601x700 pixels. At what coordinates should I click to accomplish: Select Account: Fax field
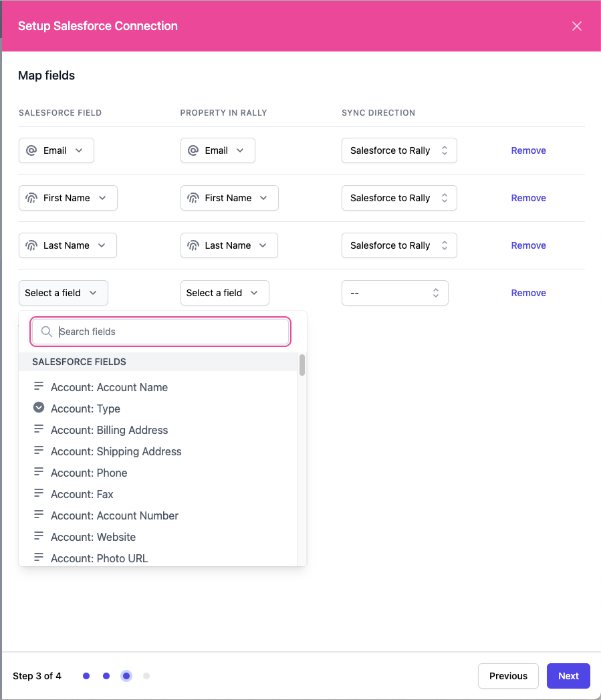[158, 494]
